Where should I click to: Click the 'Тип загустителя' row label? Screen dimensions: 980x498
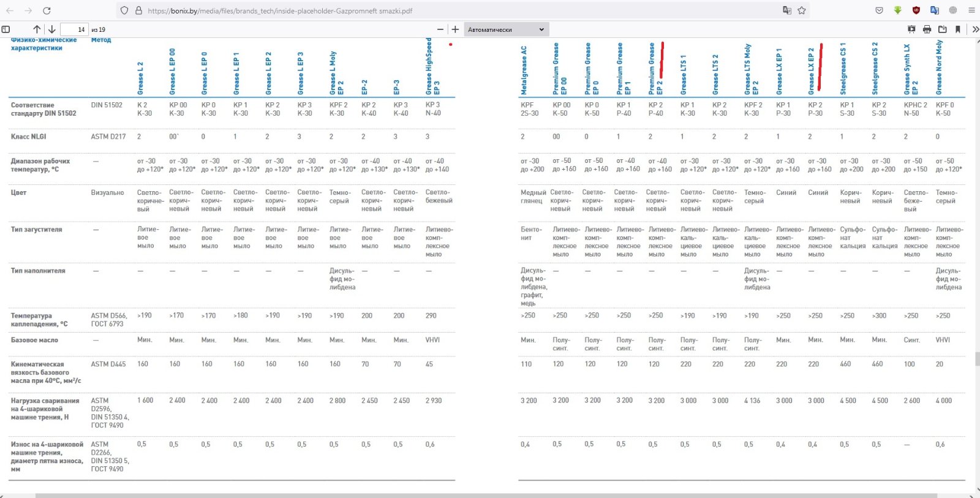coord(37,230)
